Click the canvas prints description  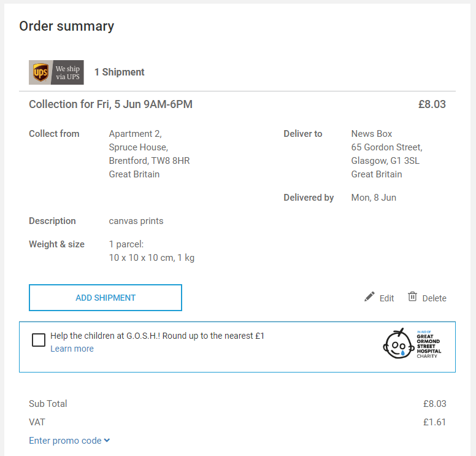(136, 221)
